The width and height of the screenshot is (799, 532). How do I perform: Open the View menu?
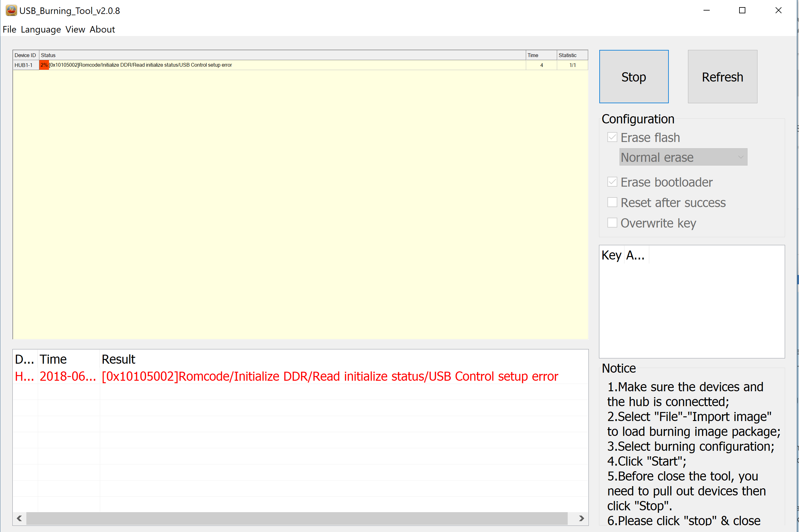click(74, 29)
